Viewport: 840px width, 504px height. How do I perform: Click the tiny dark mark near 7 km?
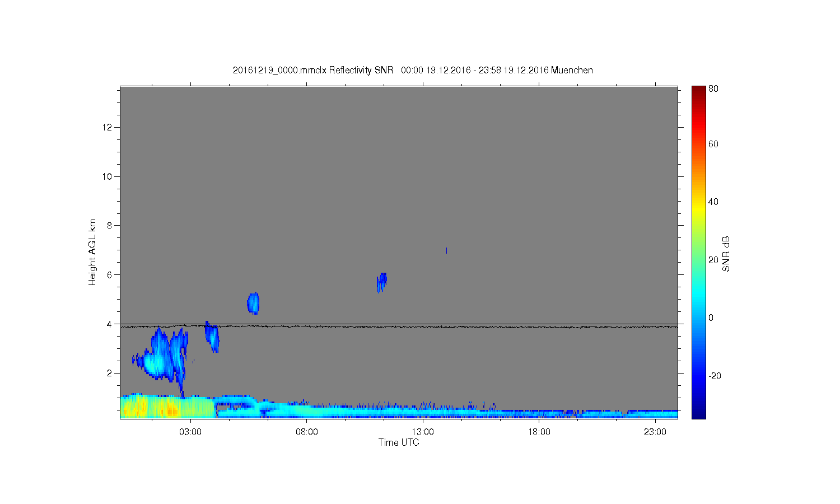coord(446,250)
